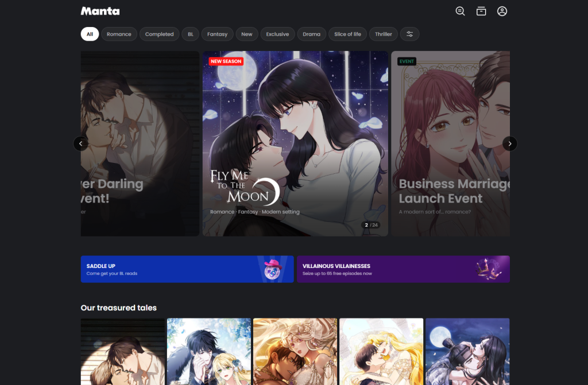Choose the Thriller genre chip
The width and height of the screenshot is (588, 385).
coord(383,34)
